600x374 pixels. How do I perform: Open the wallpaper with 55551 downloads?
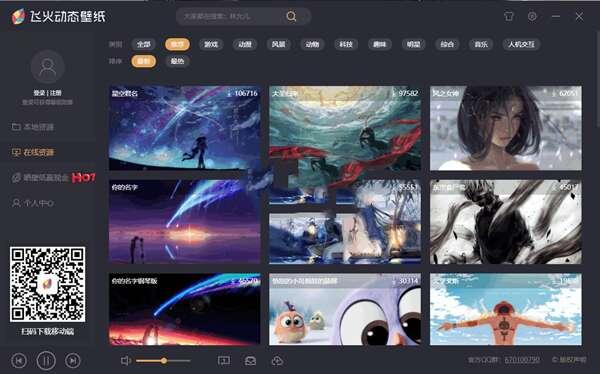[345, 222]
